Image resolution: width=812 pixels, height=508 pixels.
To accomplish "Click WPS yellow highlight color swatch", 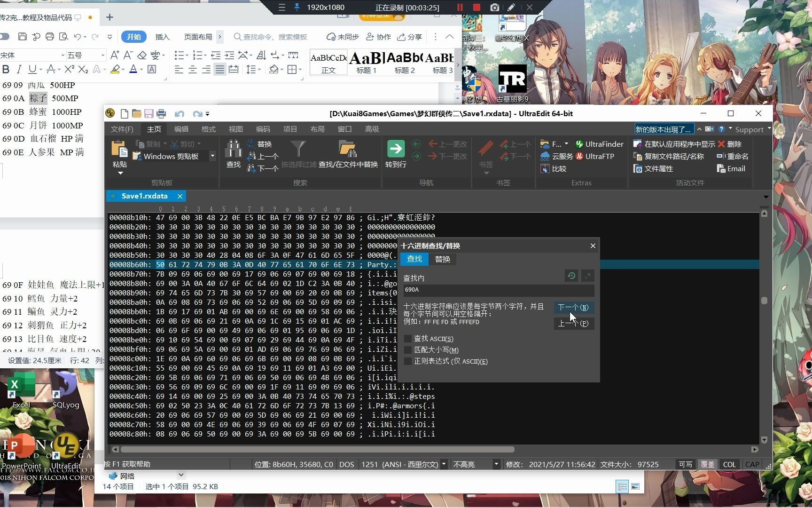I will 115,70.
